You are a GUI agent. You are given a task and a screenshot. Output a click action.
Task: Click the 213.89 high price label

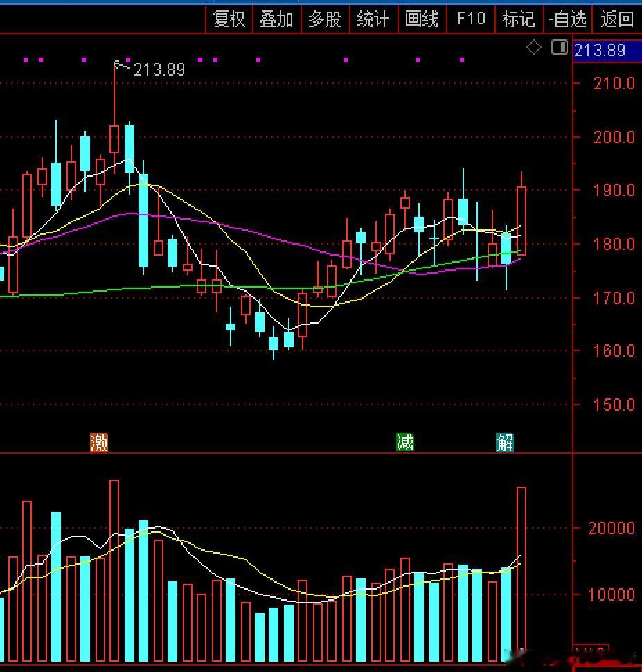click(x=159, y=69)
